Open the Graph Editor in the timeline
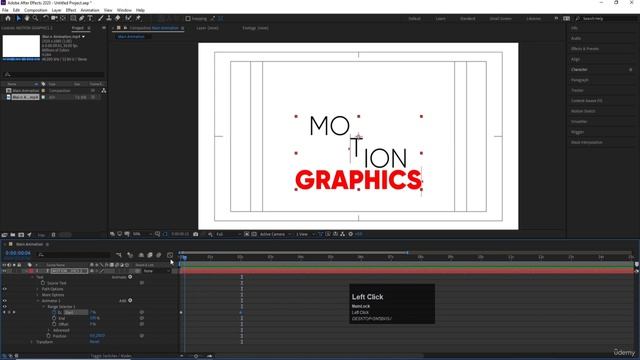640x360 pixels. click(x=170, y=255)
